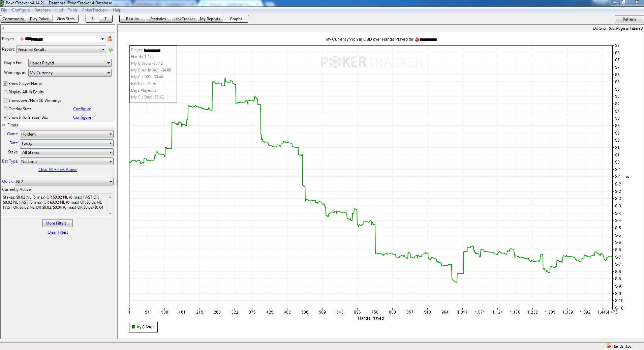Enable the Display All-in Equity checkbox

click(x=5, y=92)
